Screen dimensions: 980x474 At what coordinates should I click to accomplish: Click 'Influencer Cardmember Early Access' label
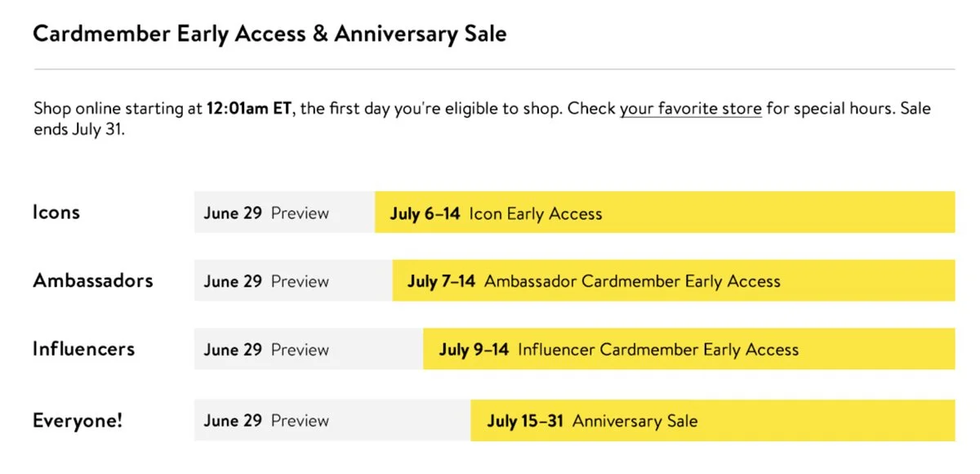[657, 351]
